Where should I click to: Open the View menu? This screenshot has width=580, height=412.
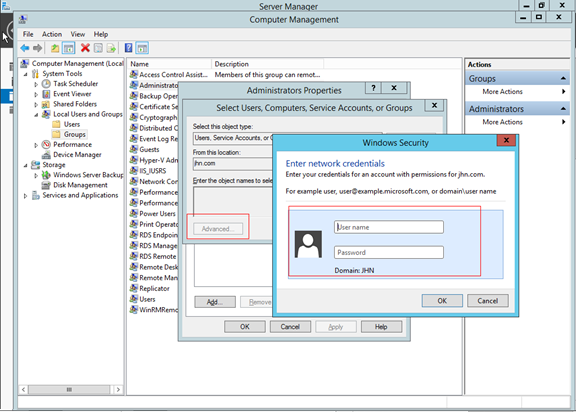click(x=78, y=34)
